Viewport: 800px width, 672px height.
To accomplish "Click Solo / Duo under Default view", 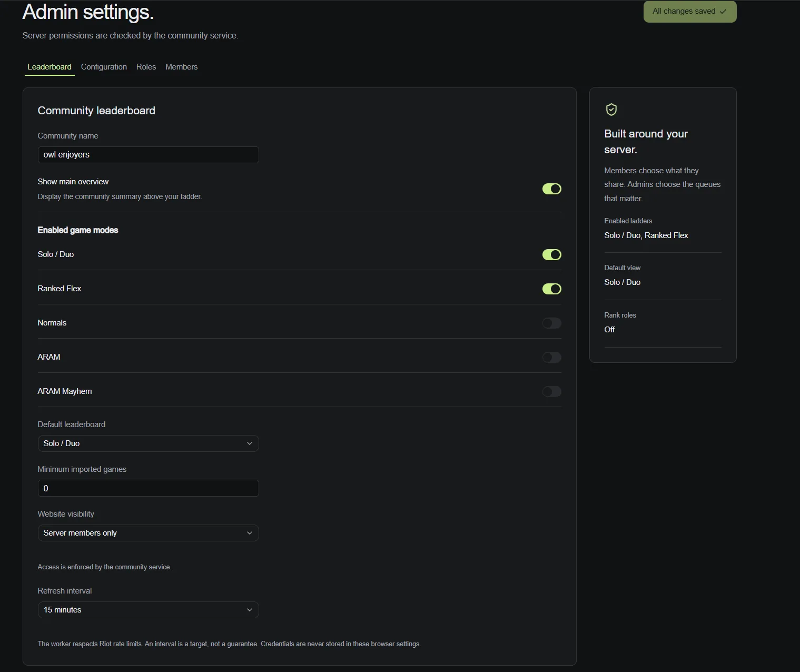I will coord(622,282).
